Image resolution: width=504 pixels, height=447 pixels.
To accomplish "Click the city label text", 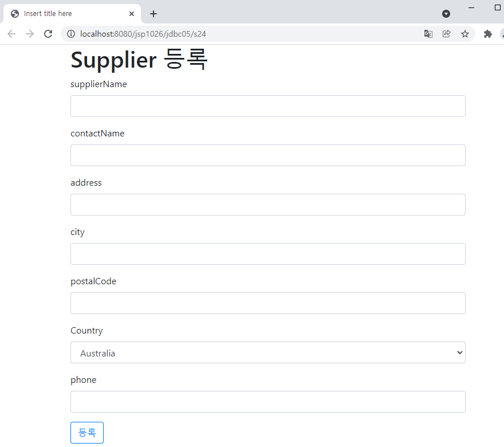I will [77, 232].
